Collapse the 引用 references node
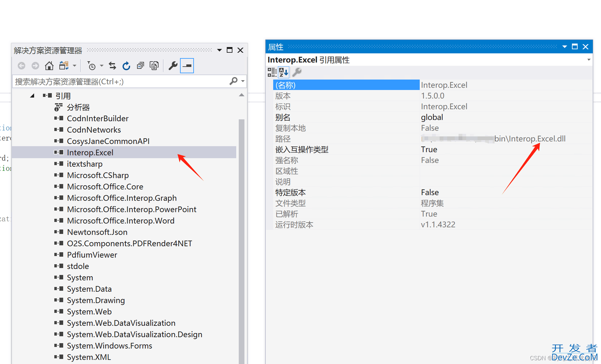This screenshot has width=601, height=364. [32, 96]
